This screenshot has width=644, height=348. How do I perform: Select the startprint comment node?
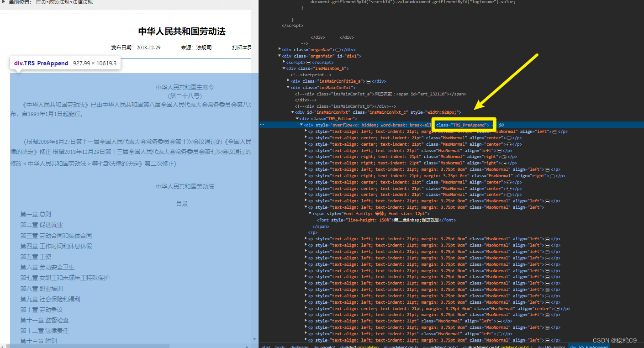pyautogui.click(x=311, y=74)
